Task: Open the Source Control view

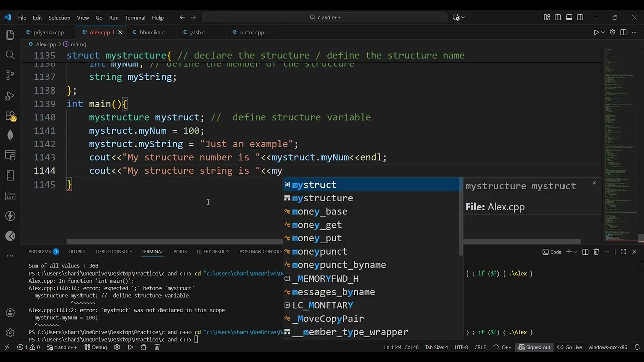Action: pos(10,75)
